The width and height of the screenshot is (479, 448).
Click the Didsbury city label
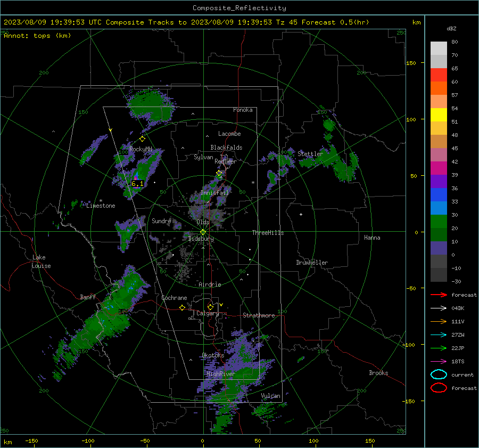(201, 239)
